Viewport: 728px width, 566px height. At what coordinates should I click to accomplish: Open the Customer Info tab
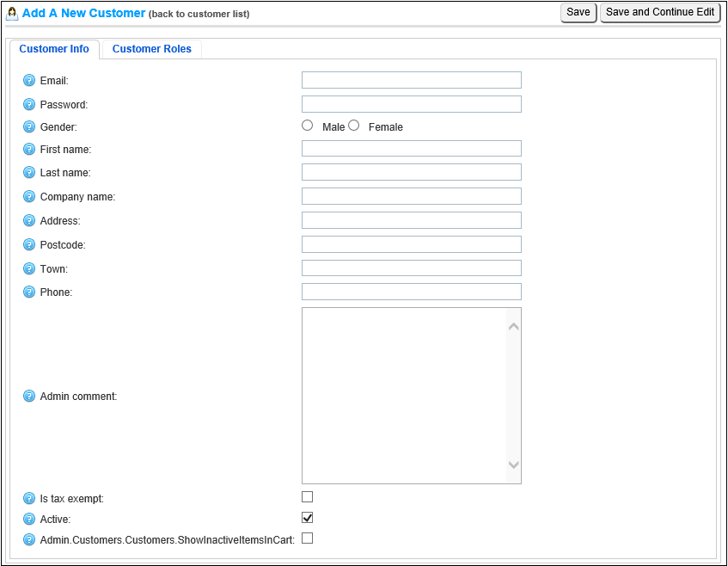point(54,49)
